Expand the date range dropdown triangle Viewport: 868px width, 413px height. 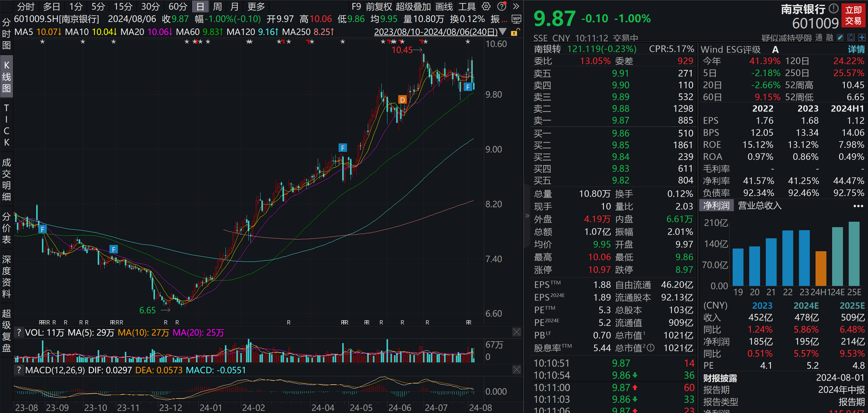point(502,32)
